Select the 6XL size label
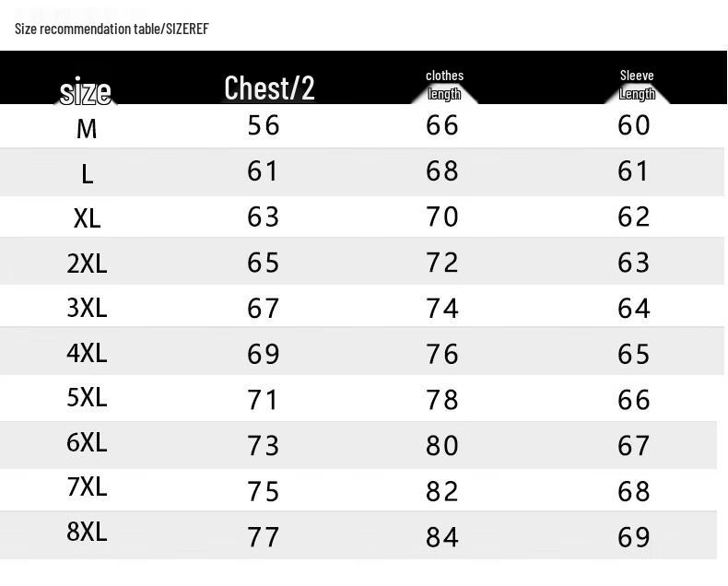Image resolution: width=728 pixels, height=586 pixels. click(x=87, y=442)
